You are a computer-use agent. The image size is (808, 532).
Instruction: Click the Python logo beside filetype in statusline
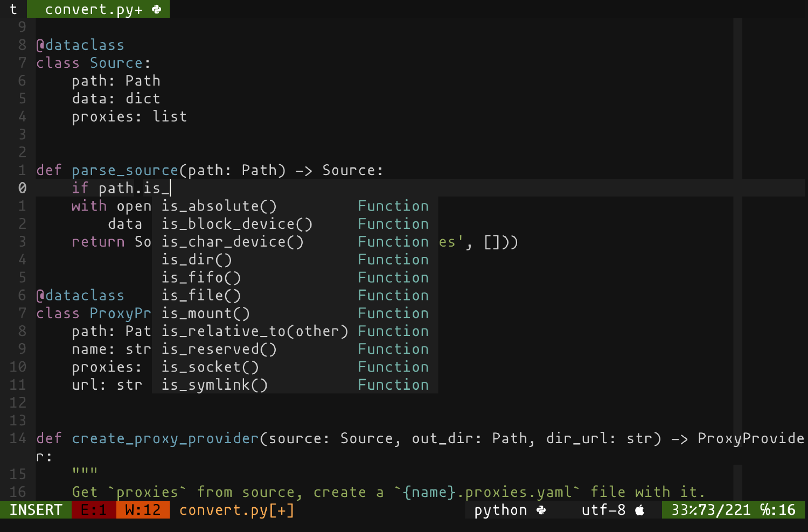(541, 509)
